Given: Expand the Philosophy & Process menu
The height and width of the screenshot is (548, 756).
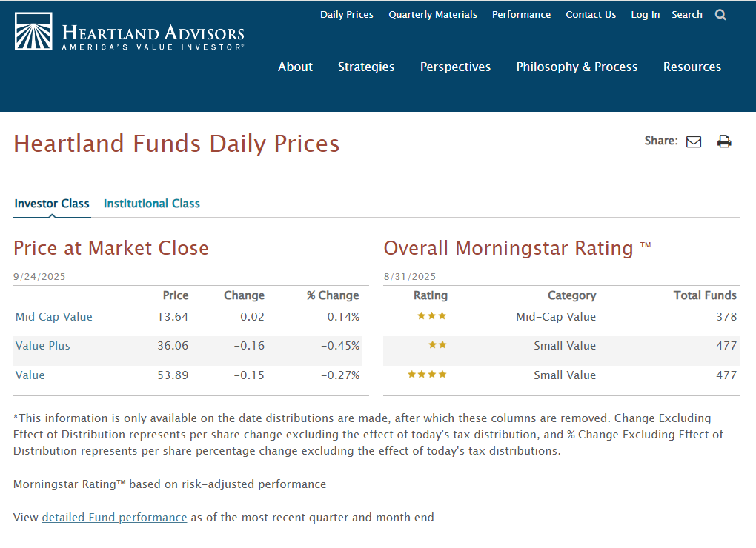Looking at the screenshot, I should pos(577,67).
